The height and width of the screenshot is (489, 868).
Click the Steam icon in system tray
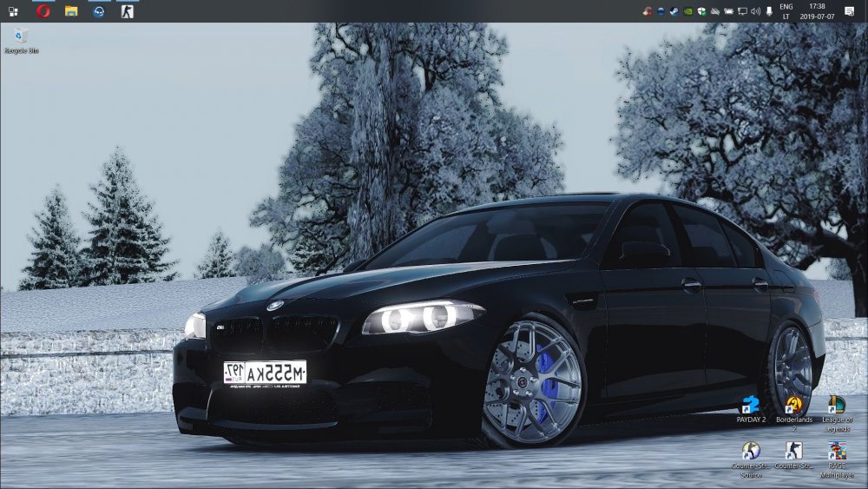point(674,11)
